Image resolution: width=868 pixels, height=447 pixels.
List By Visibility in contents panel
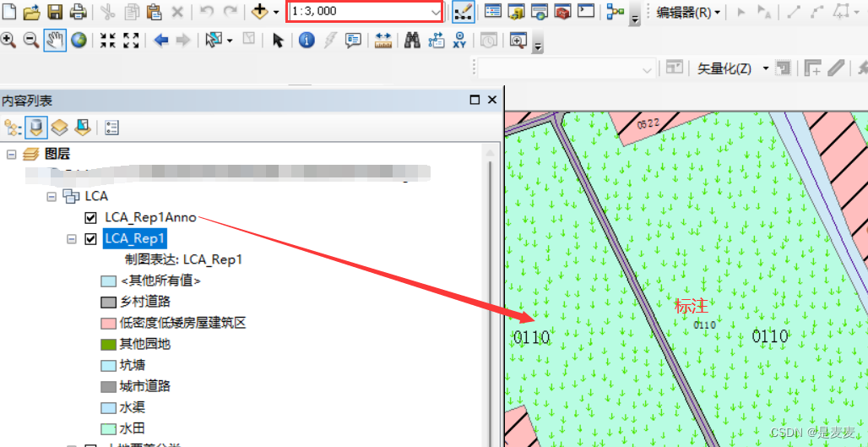click(x=59, y=128)
